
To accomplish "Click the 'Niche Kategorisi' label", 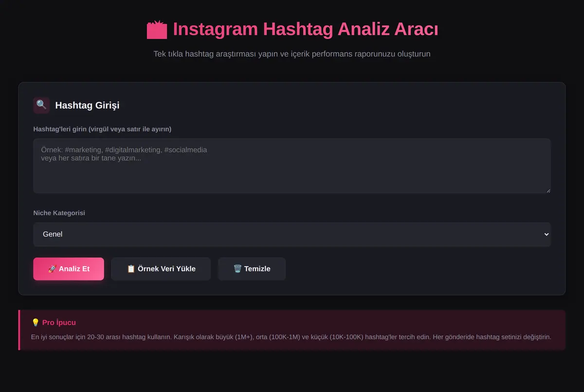I will (59, 213).
